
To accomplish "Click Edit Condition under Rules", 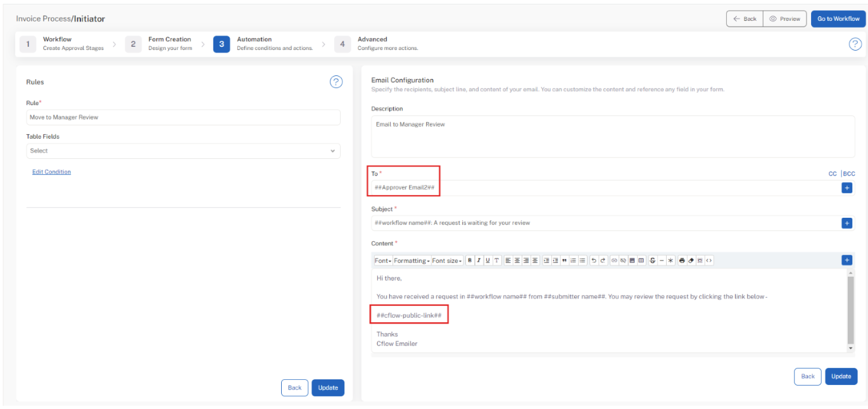I will point(51,172).
